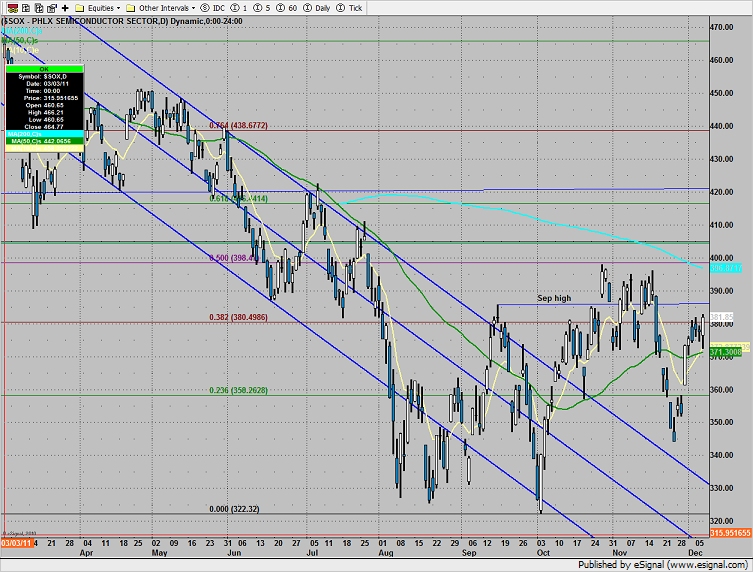Image resolution: width=753 pixels, height=572 pixels.
Task: Click the Equities folder icon
Action: (x=80, y=8)
